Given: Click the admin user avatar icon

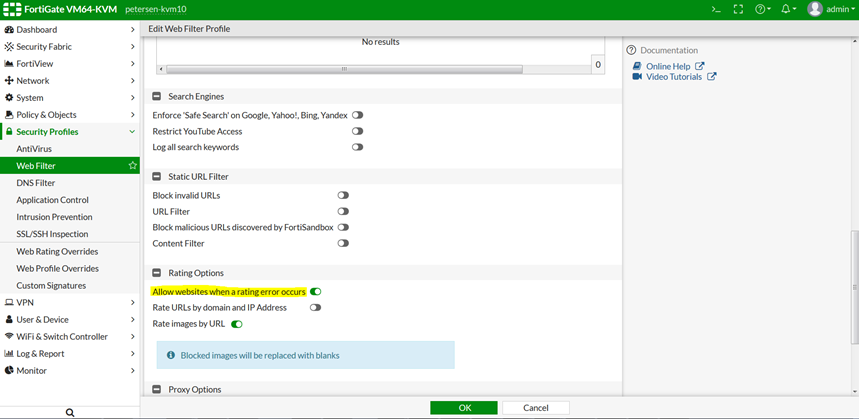Looking at the screenshot, I should (x=815, y=9).
